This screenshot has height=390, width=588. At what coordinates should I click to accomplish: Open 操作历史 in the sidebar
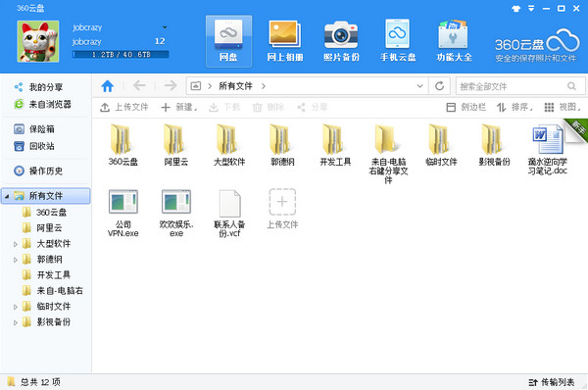click(x=38, y=171)
